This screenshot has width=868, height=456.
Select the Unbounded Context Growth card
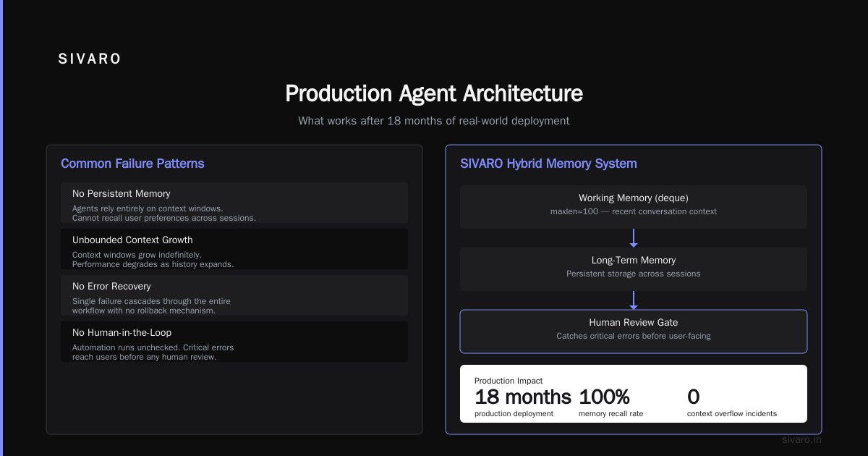point(234,249)
